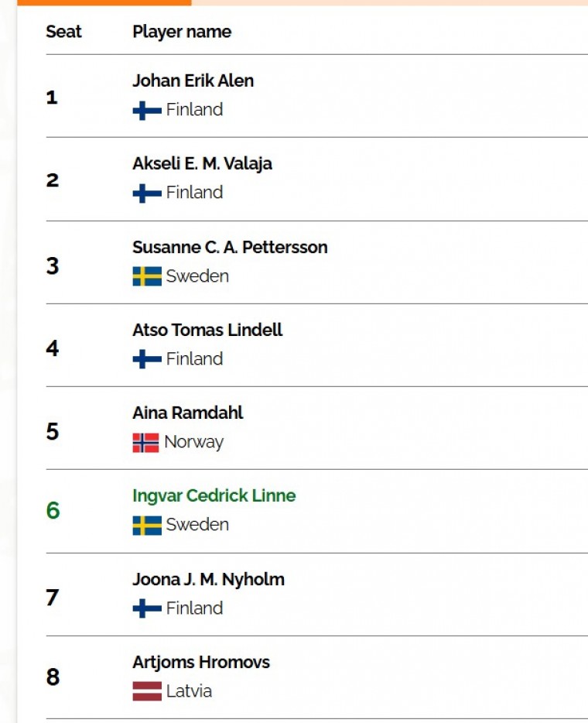The image size is (588, 723).
Task: Click the orange progress bar at top
Action: [x=104, y=2]
